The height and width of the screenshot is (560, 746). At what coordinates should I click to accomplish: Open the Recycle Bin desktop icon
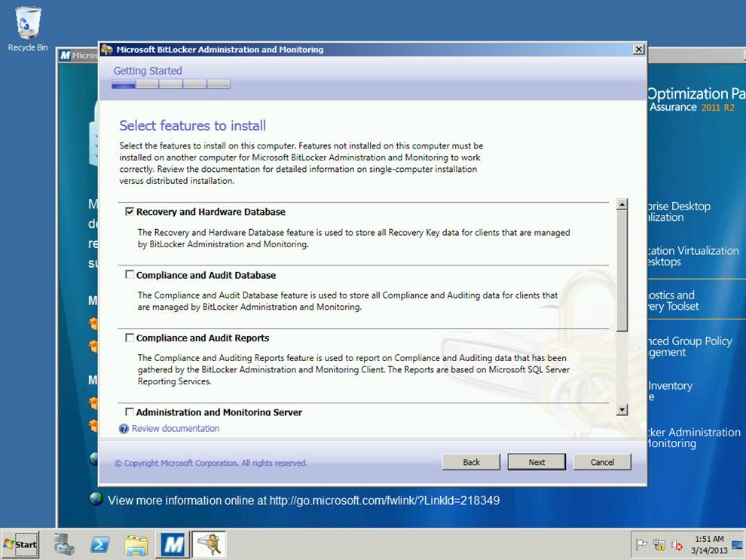[x=28, y=29]
